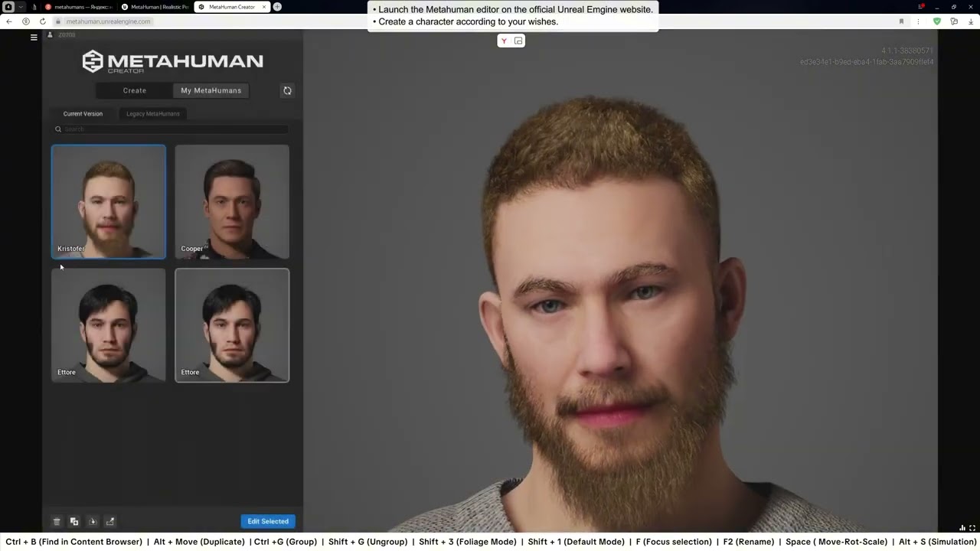Select the Legacy MetaHumans tab
Screen dimensions: 980x551
(x=153, y=113)
